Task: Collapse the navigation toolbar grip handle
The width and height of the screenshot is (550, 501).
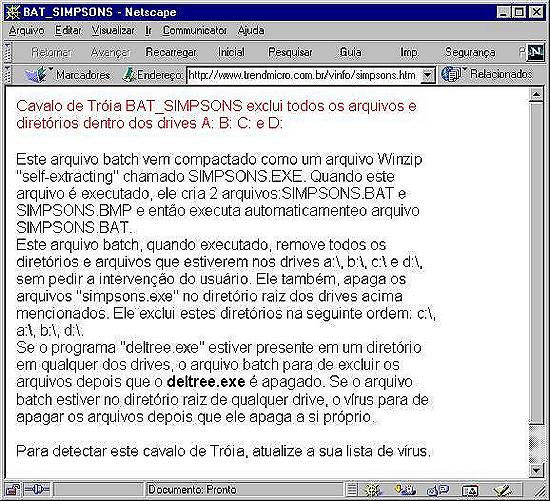Action: point(8,53)
